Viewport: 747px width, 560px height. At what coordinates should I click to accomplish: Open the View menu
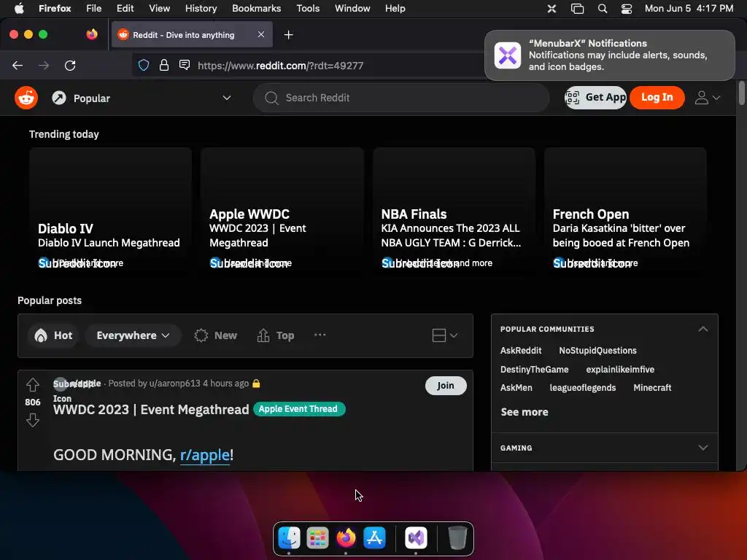(x=159, y=8)
